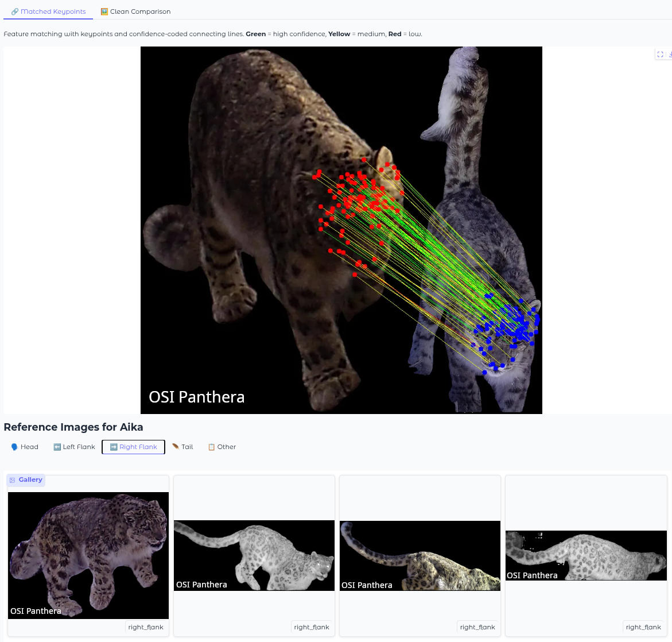Image resolution: width=672 pixels, height=642 pixels.
Task: Click the link icon on Matched Keypoints tab
Action: [x=15, y=11]
